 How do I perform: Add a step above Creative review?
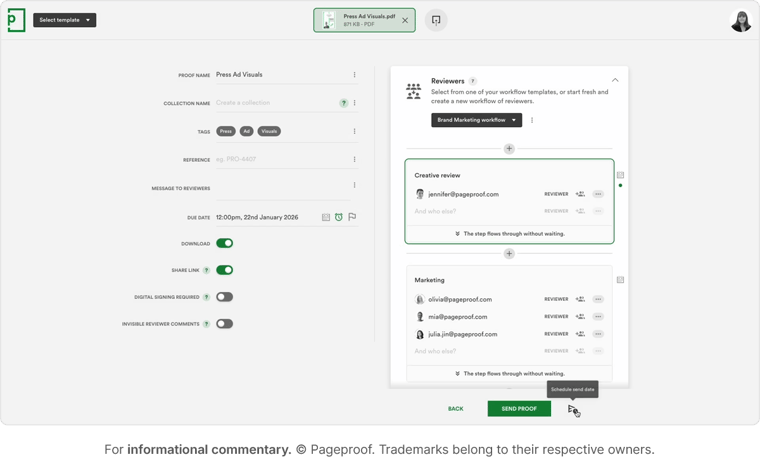(x=509, y=149)
